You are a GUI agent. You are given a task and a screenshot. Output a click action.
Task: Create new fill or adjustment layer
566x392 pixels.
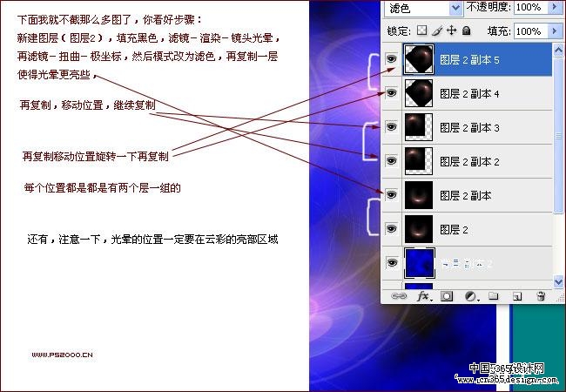tap(471, 296)
